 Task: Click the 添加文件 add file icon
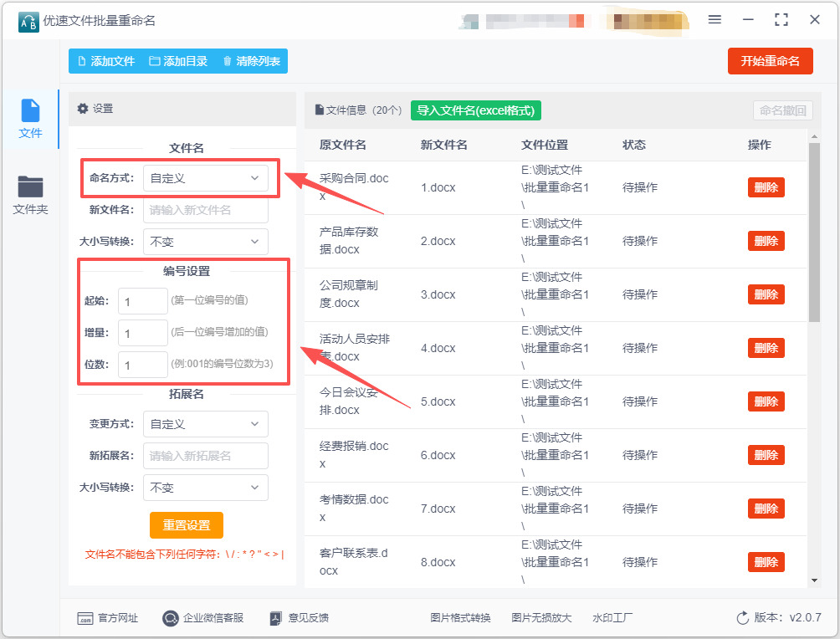(x=82, y=61)
